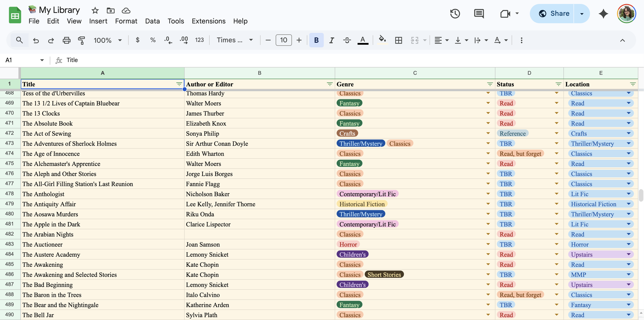644x320 pixels.
Task: Open version history
Action: click(455, 13)
